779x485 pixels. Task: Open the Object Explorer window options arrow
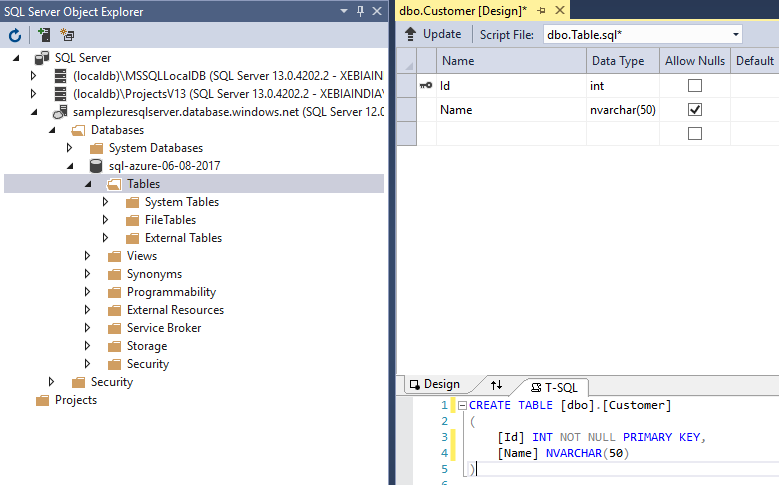[x=344, y=11]
